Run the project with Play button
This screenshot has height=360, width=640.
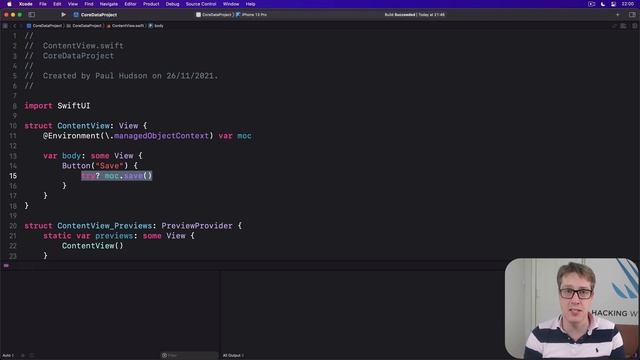coord(63,15)
